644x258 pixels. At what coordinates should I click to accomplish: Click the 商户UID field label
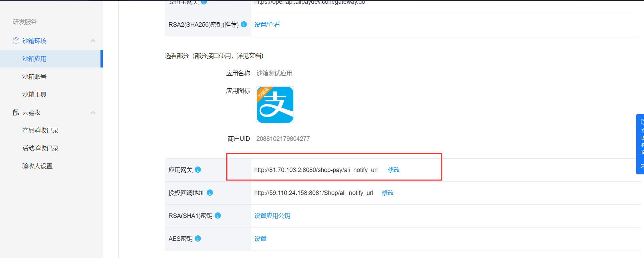click(239, 139)
